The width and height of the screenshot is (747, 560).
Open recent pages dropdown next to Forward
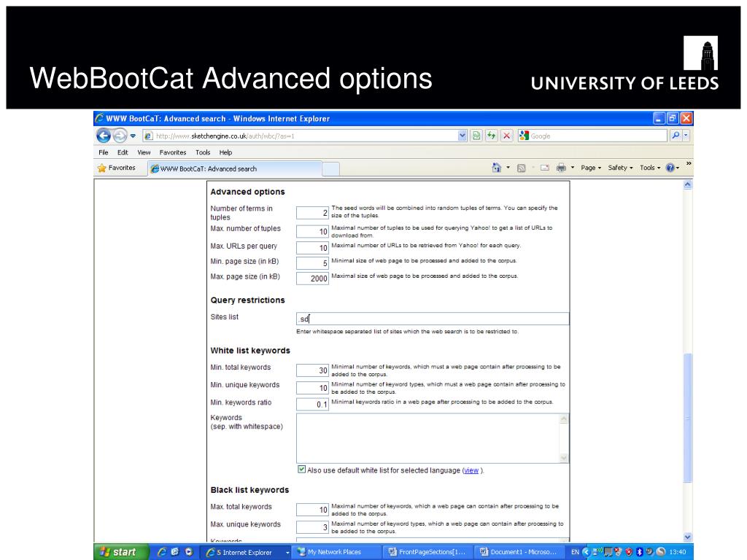[x=133, y=136]
